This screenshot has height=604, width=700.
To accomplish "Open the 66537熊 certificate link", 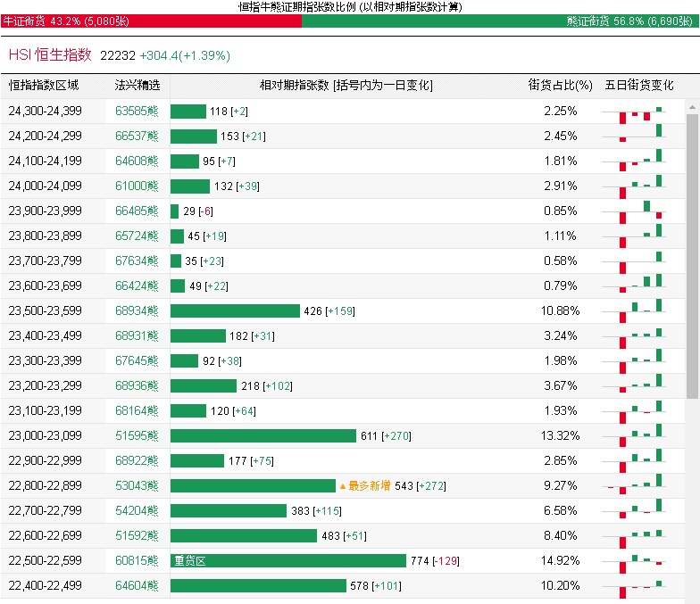I will point(137,137).
